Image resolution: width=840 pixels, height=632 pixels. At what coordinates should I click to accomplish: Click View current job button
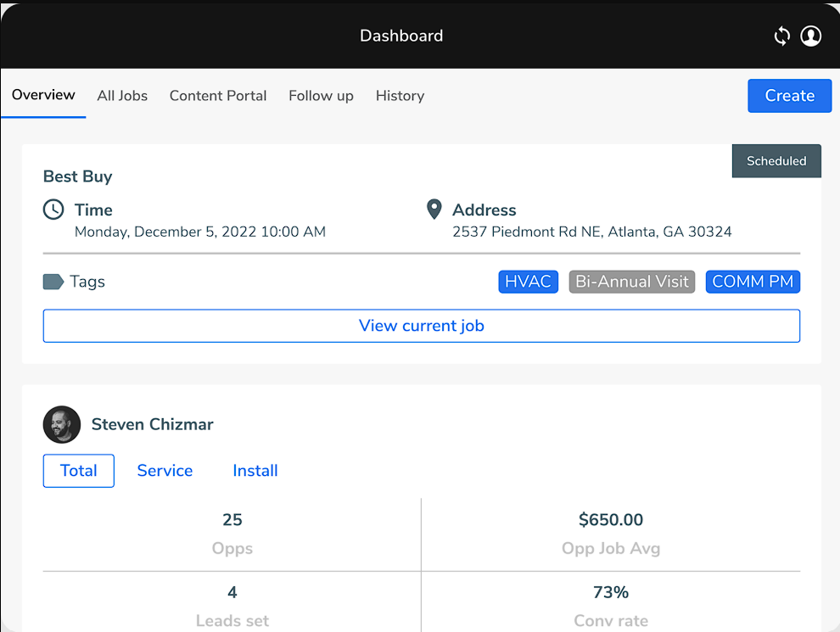coord(422,326)
